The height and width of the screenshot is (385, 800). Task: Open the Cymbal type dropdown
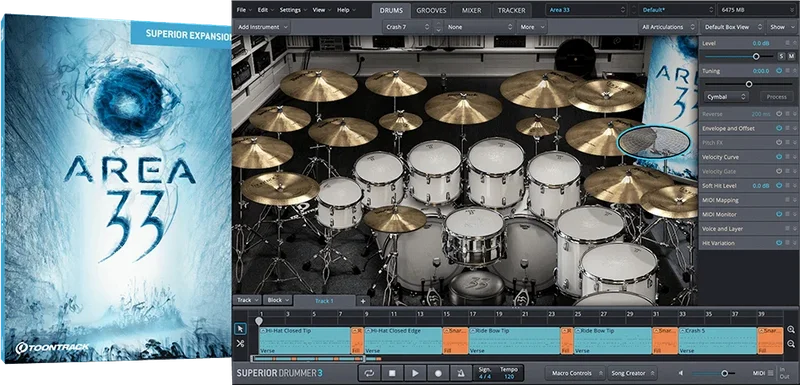click(727, 96)
